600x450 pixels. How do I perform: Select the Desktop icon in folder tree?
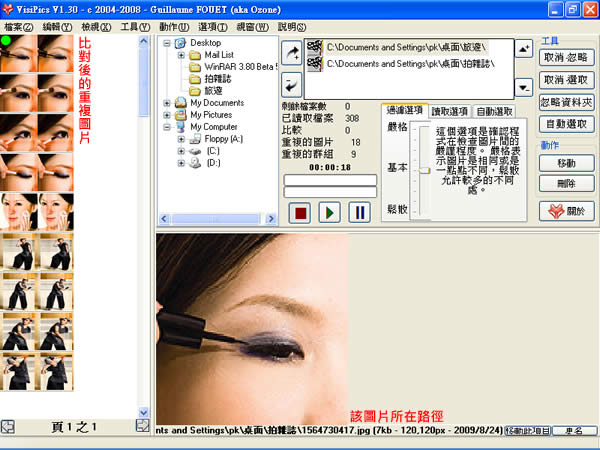coord(180,43)
